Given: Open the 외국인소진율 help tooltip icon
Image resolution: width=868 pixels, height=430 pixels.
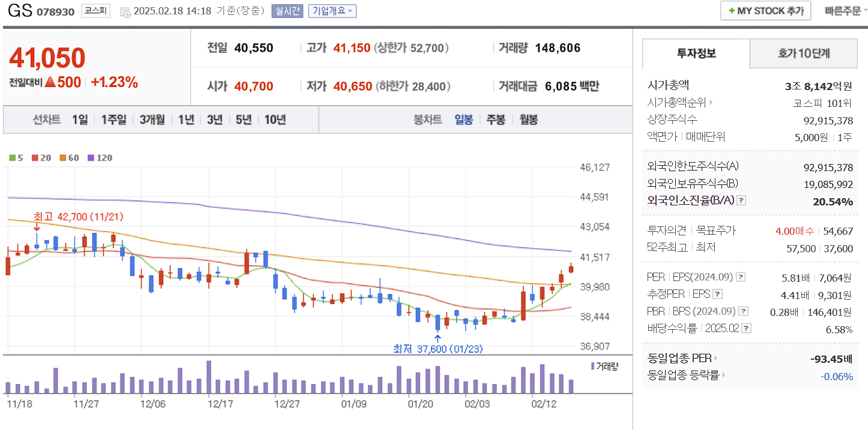Looking at the screenshot, I should 741,201.
